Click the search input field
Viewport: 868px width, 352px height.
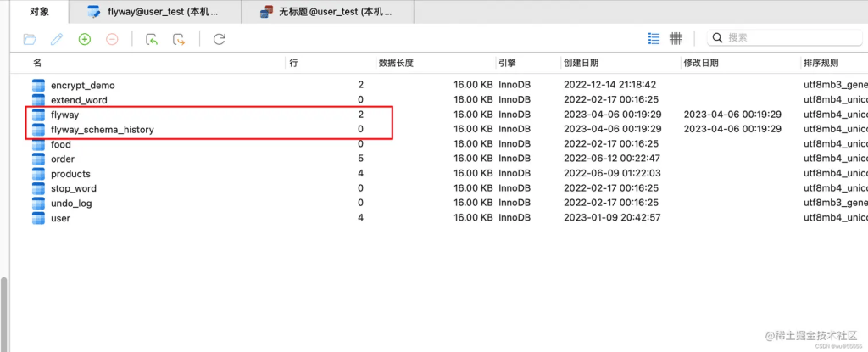tap(788, 38)
